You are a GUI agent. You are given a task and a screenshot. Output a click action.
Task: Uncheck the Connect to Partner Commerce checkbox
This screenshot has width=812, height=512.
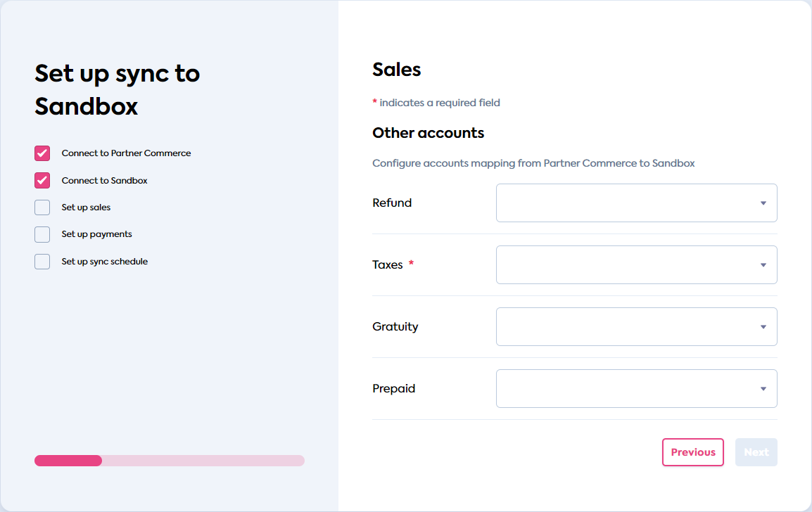point(42,153)
